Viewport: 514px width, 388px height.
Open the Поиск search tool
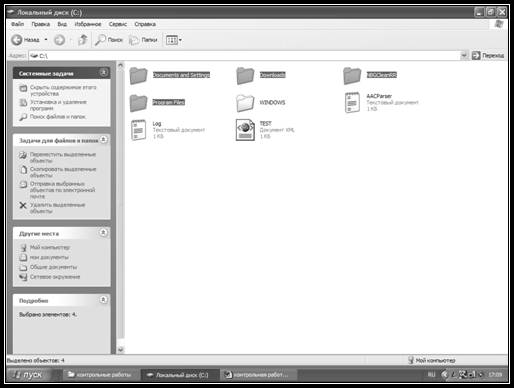tap(109, 40)
